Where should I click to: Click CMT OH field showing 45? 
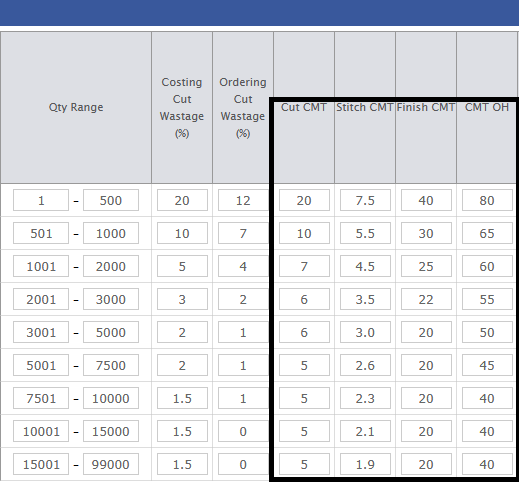487,365
